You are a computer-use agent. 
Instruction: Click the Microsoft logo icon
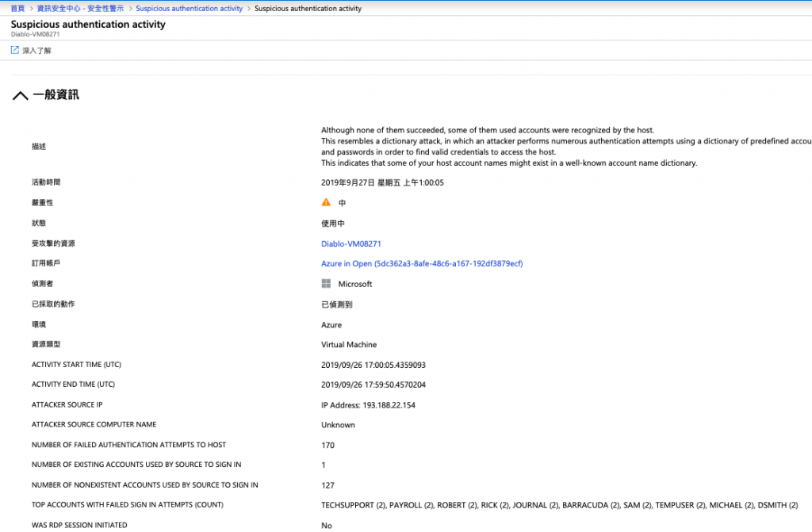coord(326,283)
